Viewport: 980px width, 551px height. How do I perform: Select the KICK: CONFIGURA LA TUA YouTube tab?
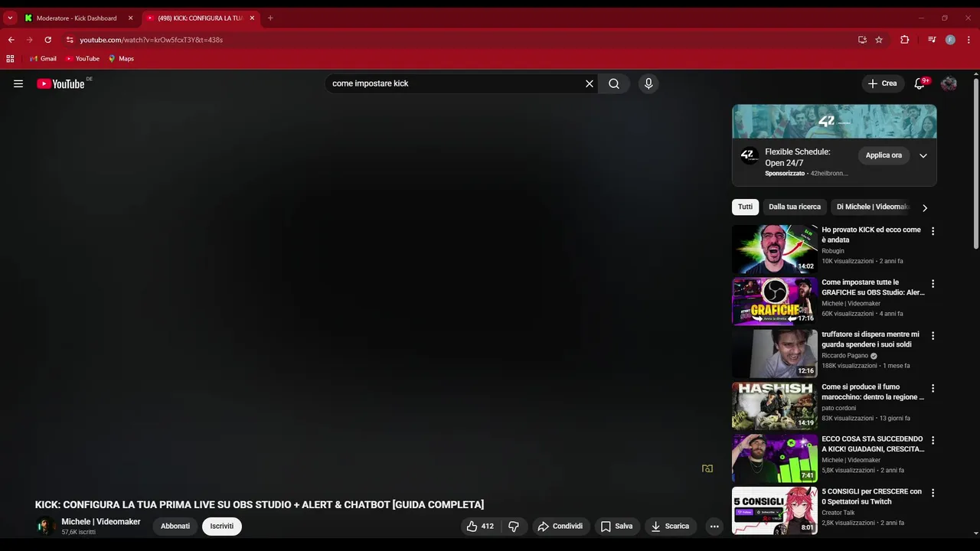click(x=201, y=18)
